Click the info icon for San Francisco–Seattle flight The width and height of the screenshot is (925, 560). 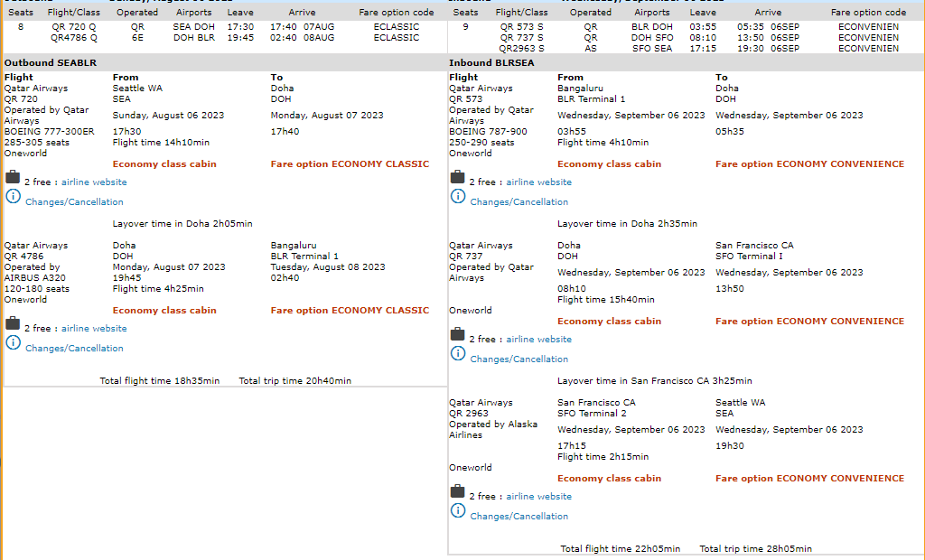[x=458, y=511]
